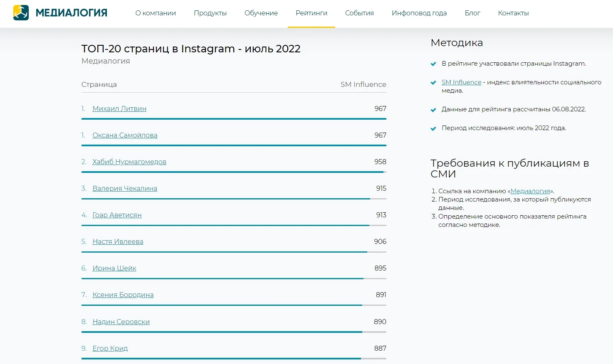The height and width of the screenshot is (364, 613).
Task: Click the checkmark beside 'Период исследования'
Action: (x=433, y=128)
